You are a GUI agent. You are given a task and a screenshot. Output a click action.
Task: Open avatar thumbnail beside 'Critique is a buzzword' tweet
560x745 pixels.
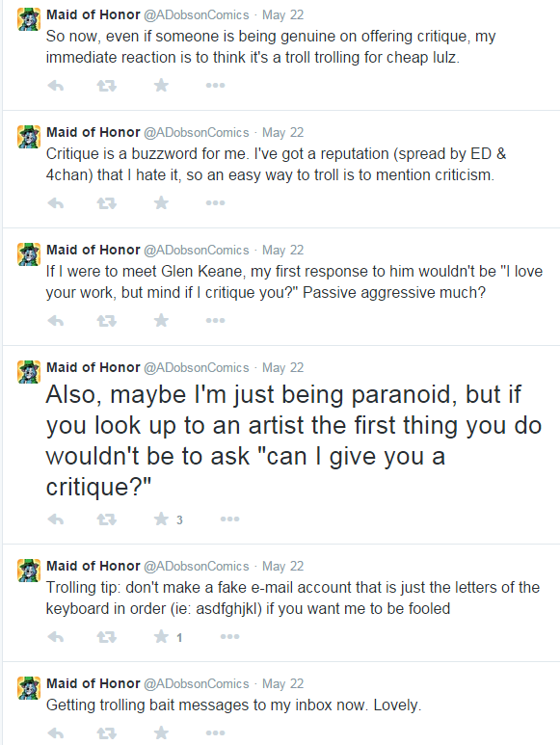[29, 137]
